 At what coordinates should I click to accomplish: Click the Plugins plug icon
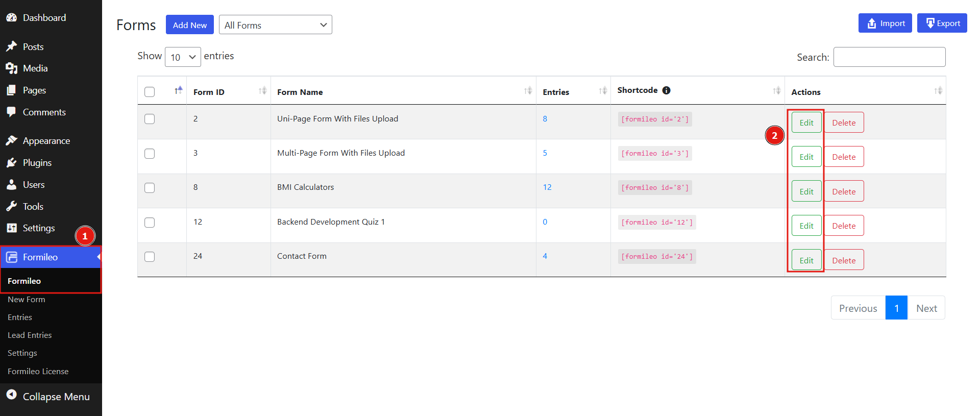[x=11, y=162]
